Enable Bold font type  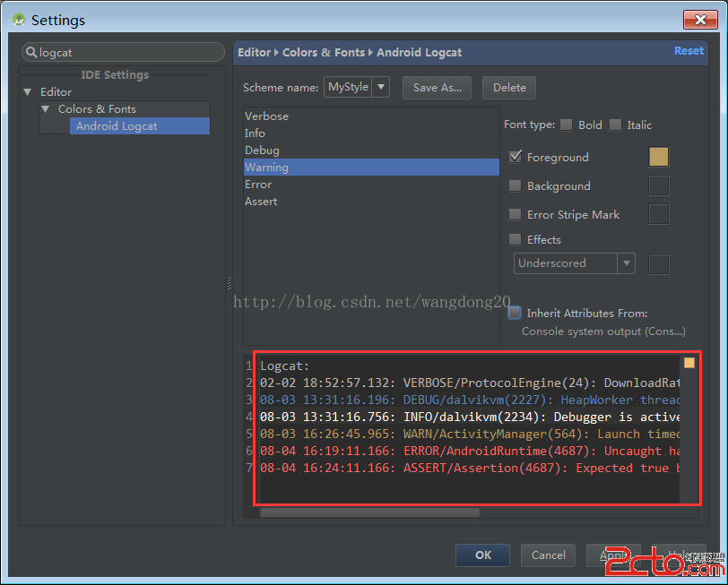pos(566,125)
